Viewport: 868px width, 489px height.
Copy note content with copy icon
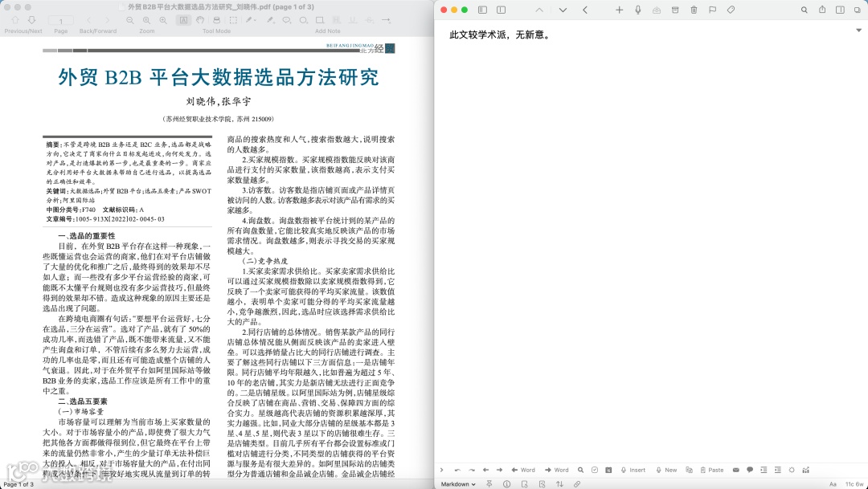pyautogui.click(x=690, y=471)
